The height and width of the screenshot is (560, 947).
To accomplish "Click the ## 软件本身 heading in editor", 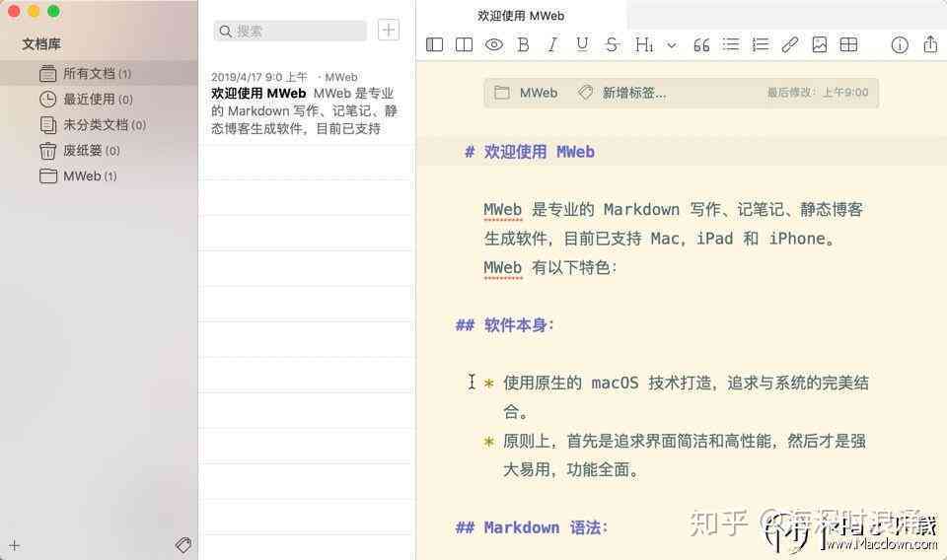I will [504, 325].
